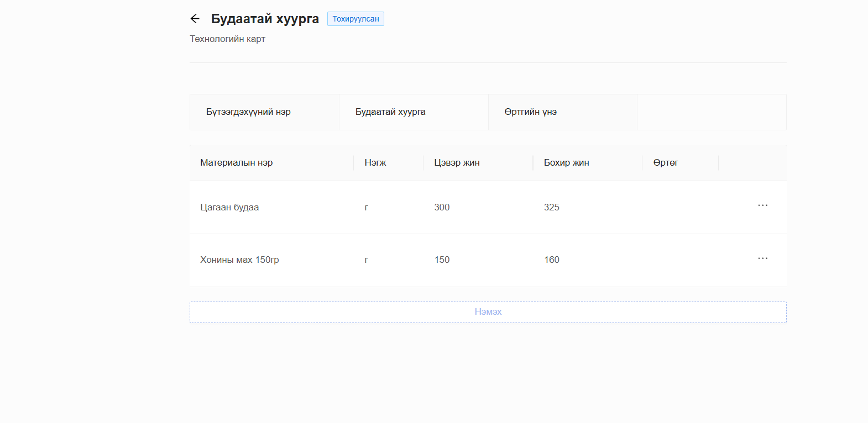Select the Өртөг column header

pyautogui.click(x=666, y=163)
